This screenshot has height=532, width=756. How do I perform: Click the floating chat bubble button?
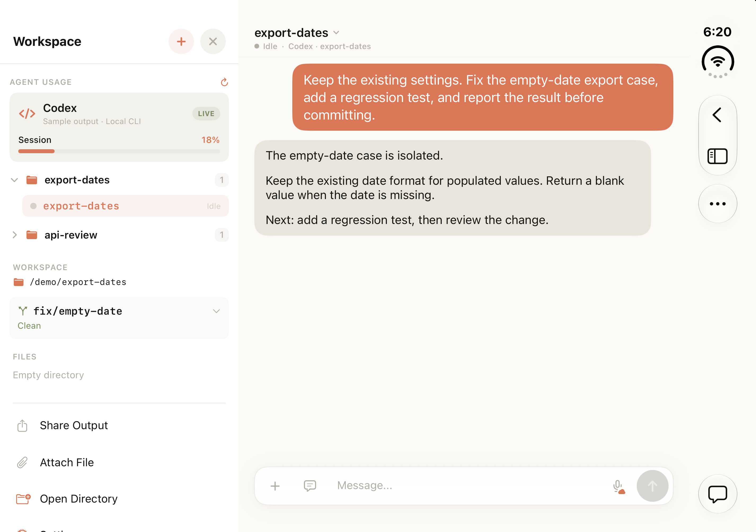click(x=718, y=494)
